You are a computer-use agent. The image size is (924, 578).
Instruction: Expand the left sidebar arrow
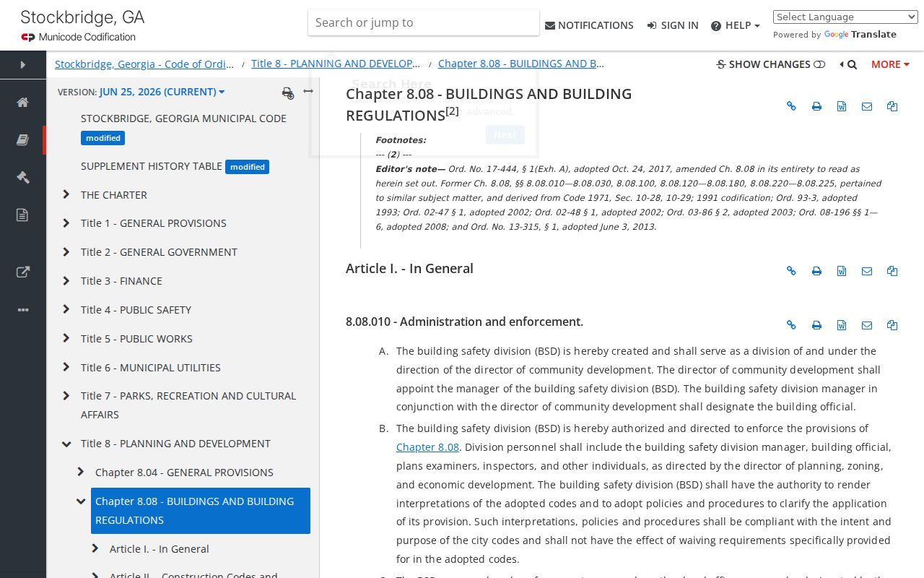pyautogui.click(x=22, y=65)
